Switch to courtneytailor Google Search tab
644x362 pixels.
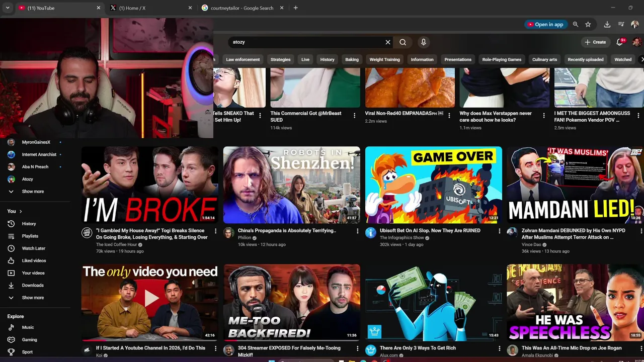243,8
